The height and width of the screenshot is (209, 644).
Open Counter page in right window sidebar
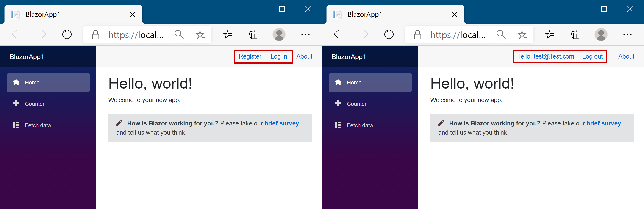[370, 104]
